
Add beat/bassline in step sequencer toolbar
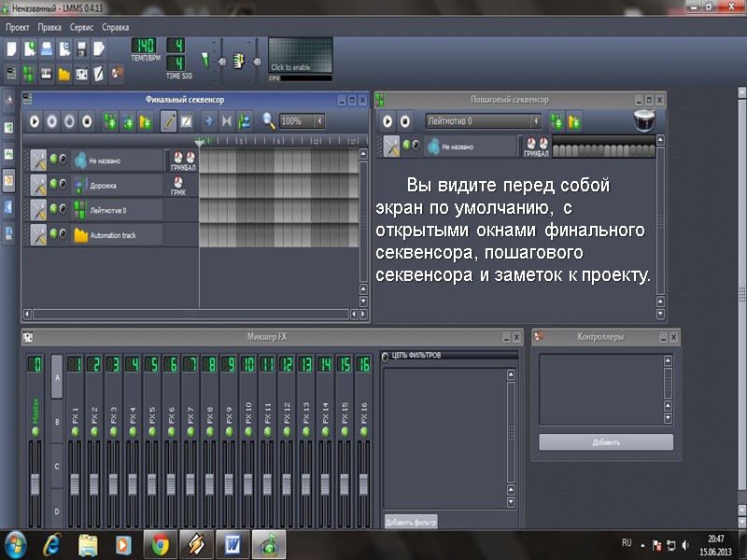click(557, 122)
